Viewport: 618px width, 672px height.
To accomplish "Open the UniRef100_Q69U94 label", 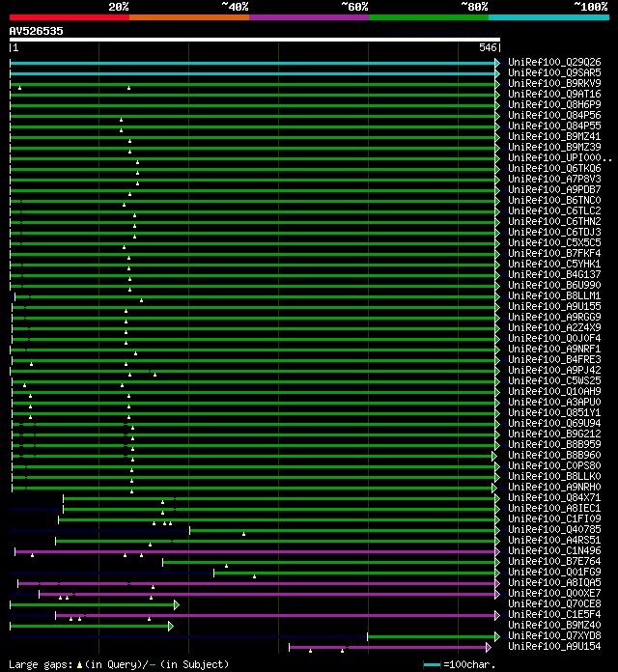I will point(554,423).
